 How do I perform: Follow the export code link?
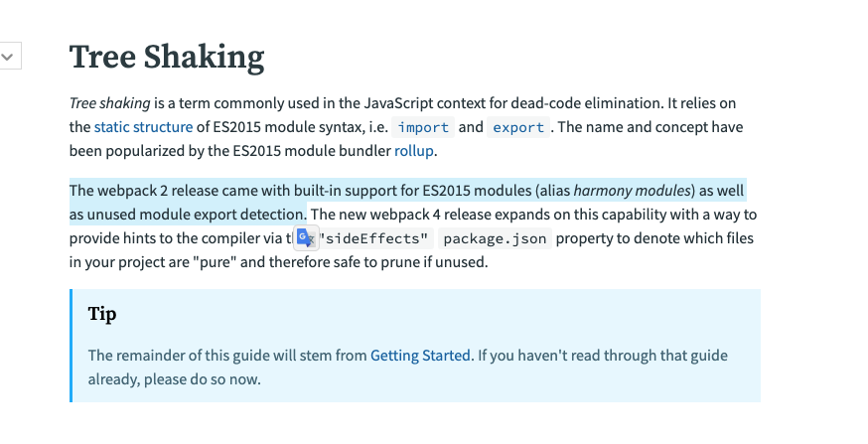click(518, 127)
